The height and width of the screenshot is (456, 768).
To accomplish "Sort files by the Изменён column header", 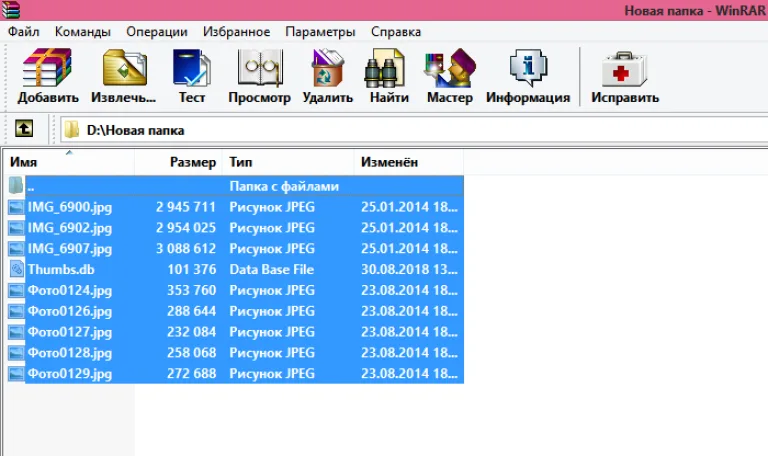I will (x=408, y=162).
